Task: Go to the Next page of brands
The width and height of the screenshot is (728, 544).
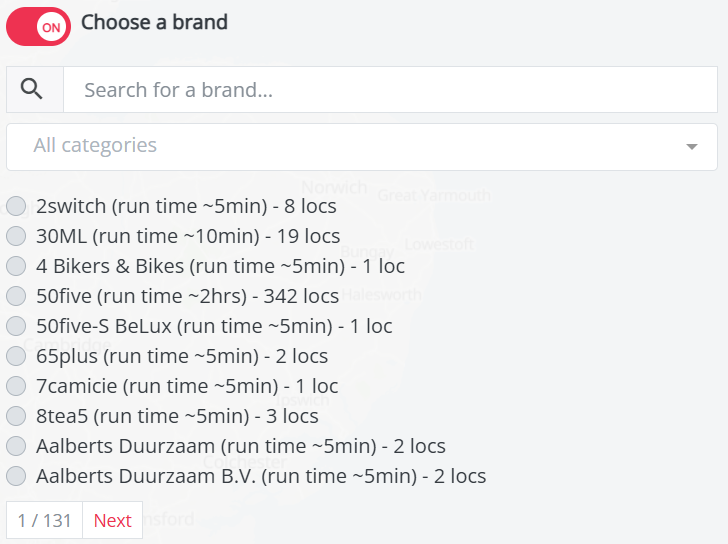Action: pos(112,520)
